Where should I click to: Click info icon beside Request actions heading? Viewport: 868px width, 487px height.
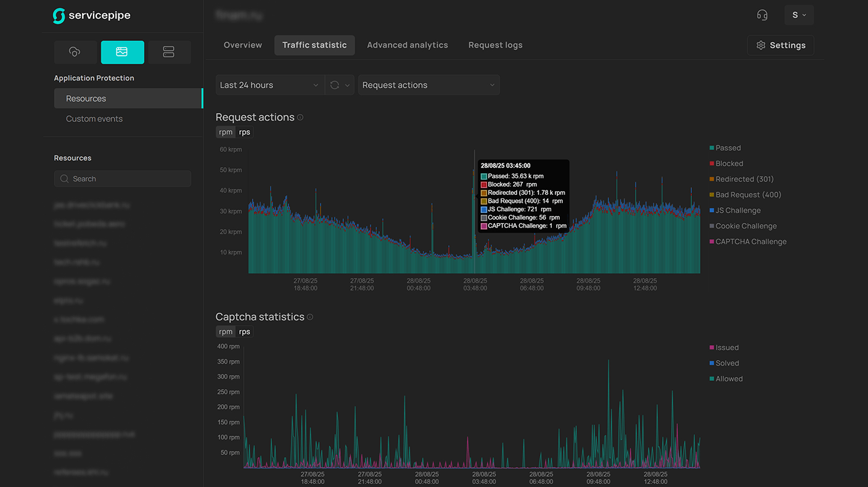[x=300, y=117]
